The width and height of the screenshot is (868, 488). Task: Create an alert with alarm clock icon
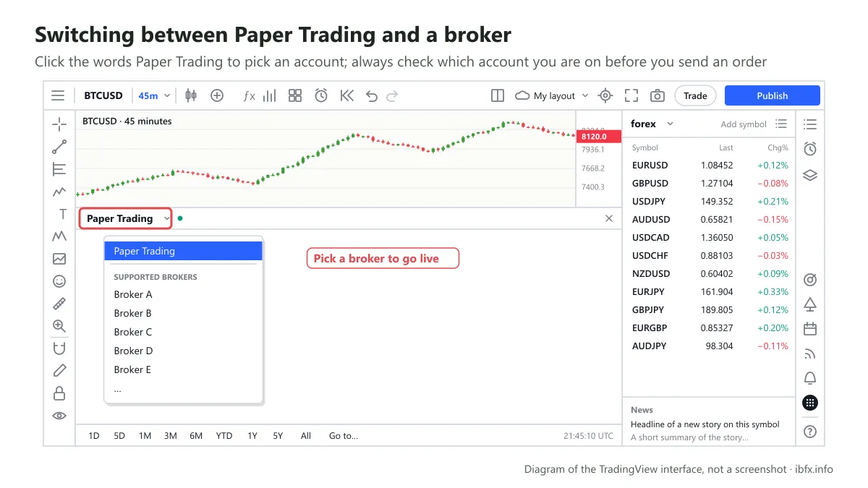pyautogui.click(x=321, y=95)
